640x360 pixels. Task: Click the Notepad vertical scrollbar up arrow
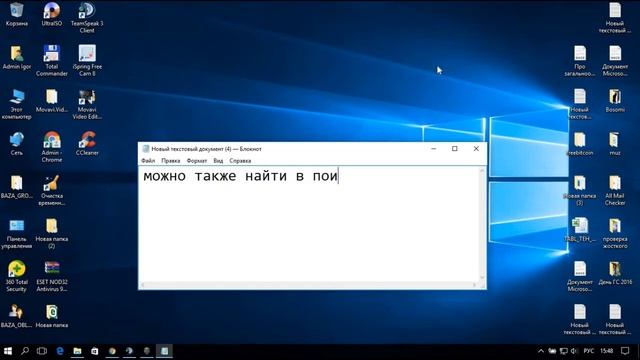pyautogui.click(x=482, y=170)
